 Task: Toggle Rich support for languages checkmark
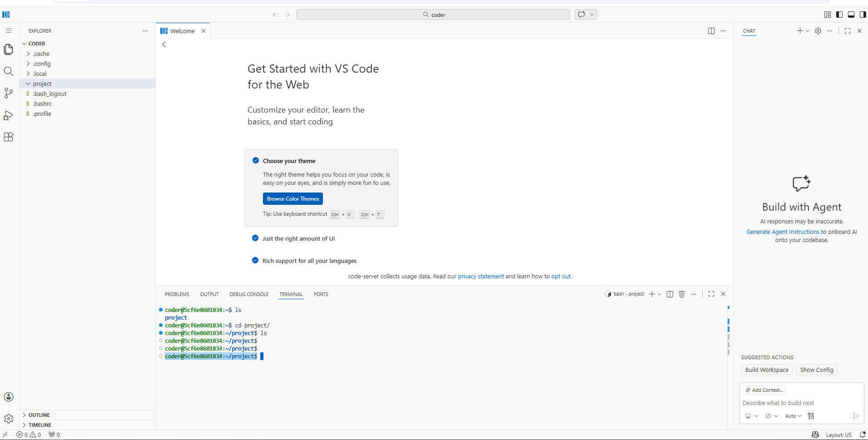click(255, 261)
